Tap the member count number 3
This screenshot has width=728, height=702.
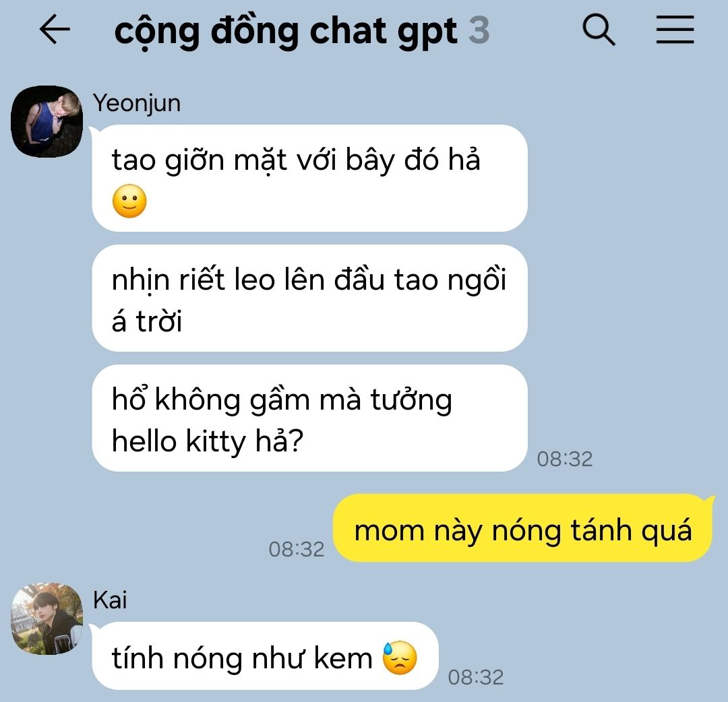pos(479,30)
